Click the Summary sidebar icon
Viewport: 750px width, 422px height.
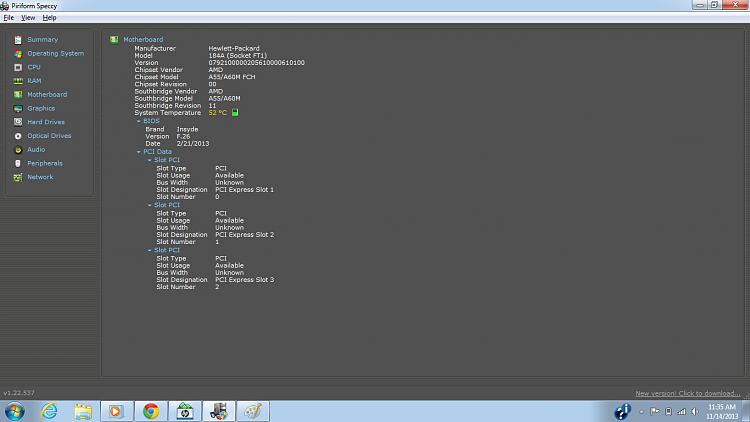pos(18,40)
